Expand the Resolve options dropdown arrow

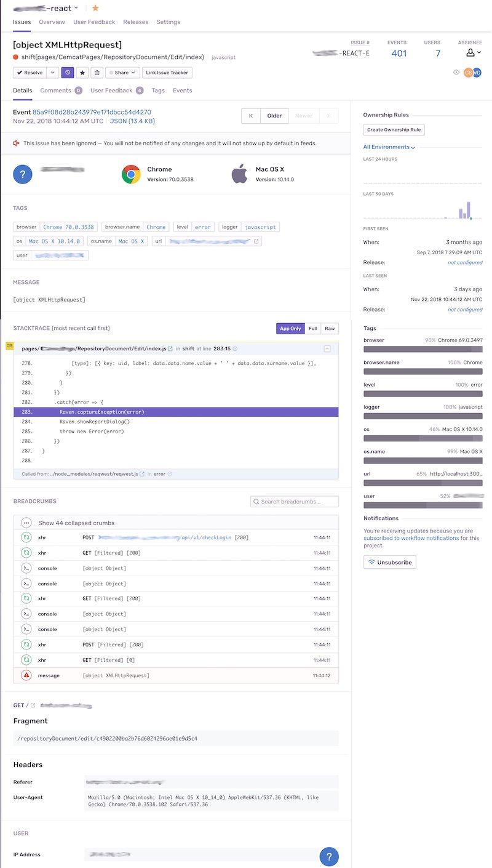52,73
